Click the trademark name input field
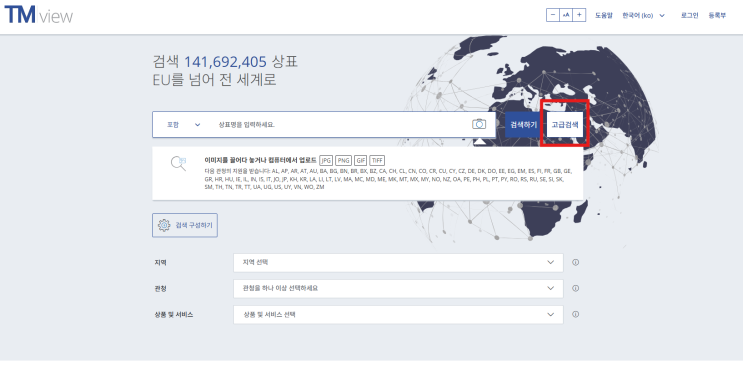 341,125
